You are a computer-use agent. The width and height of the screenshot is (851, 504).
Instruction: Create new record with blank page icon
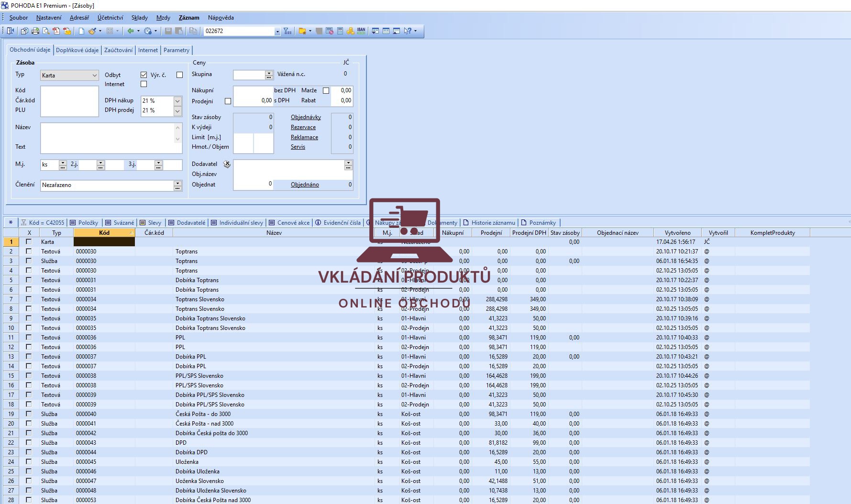(x=81, y=31)
